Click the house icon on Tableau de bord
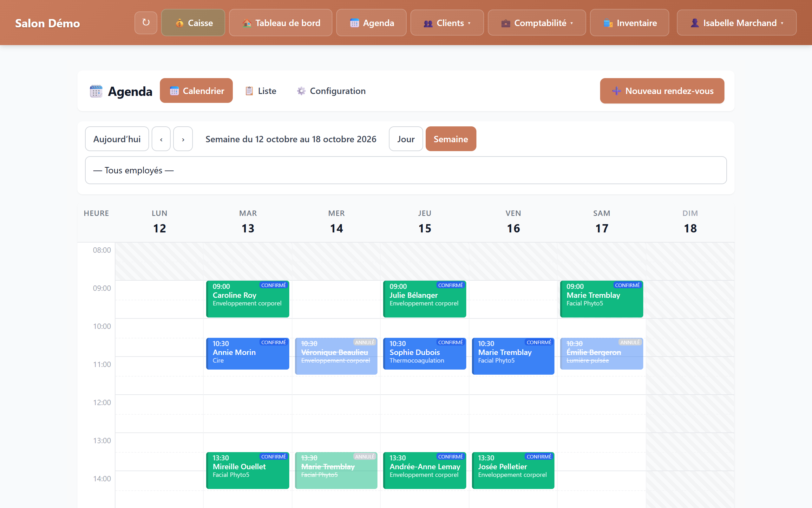Screen dimensions: 812x508 [x=247, y=23]
